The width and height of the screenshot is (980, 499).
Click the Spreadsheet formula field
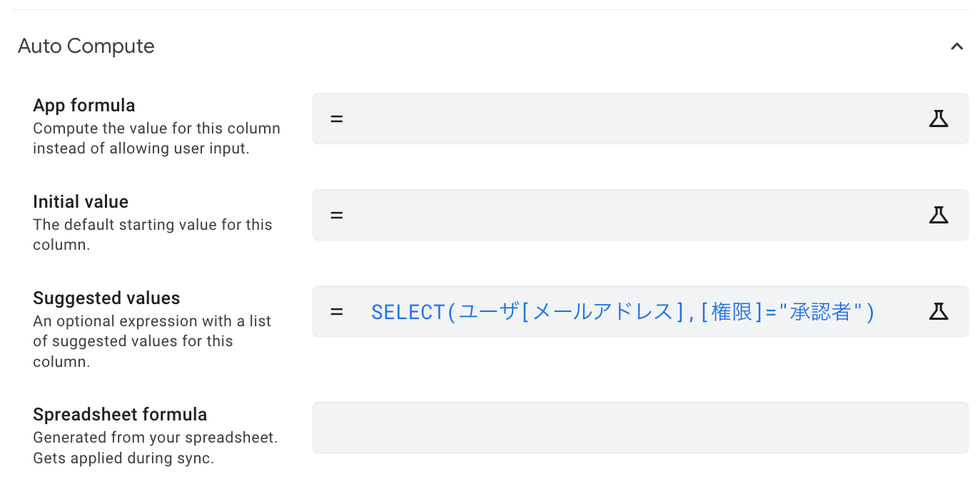(640, 428)
